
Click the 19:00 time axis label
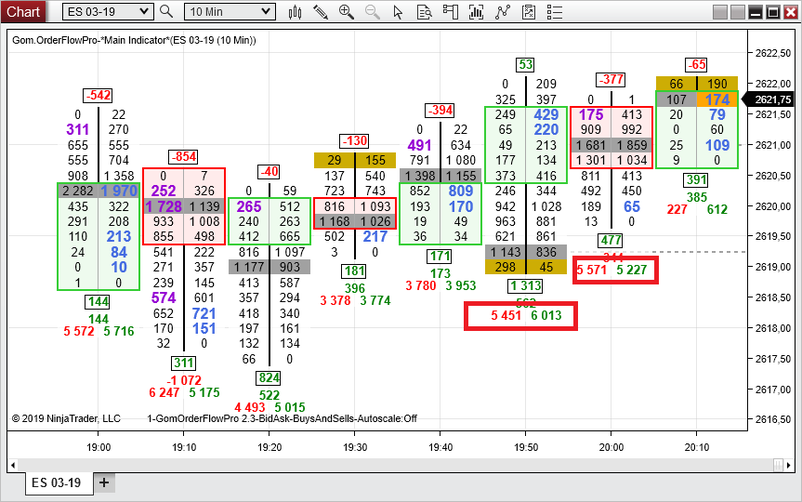98,447
